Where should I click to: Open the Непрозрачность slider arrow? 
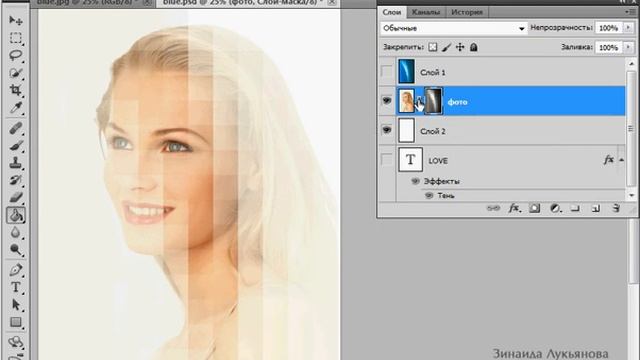tap(628, 28)
